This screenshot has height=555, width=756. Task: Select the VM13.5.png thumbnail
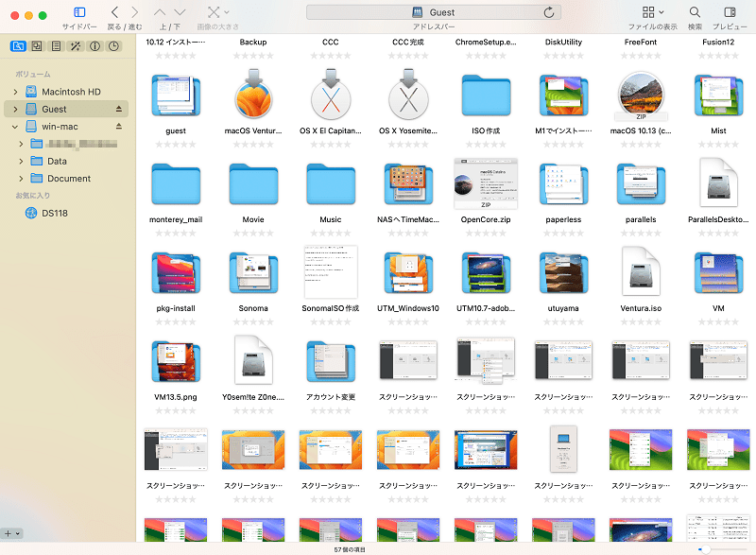tap(176, 361)
